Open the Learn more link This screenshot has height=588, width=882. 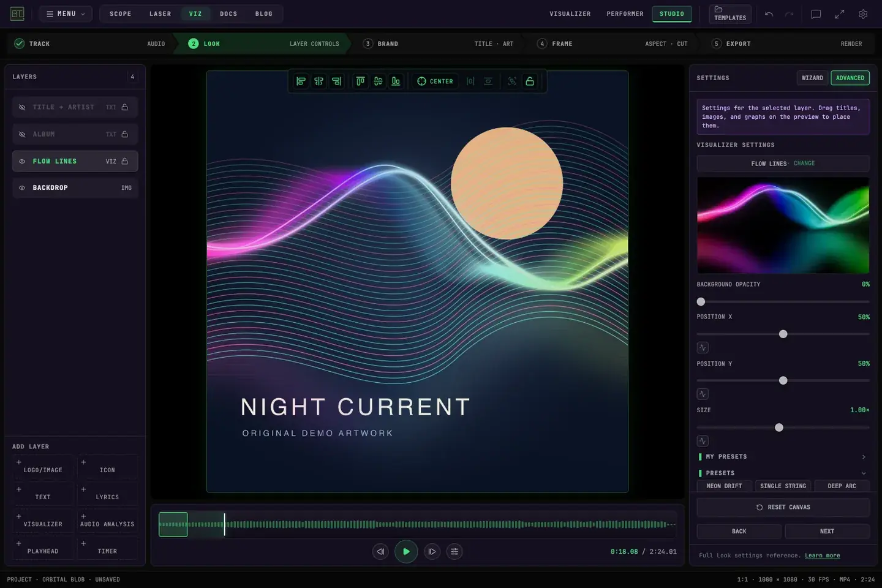click(x=822, y=556)
